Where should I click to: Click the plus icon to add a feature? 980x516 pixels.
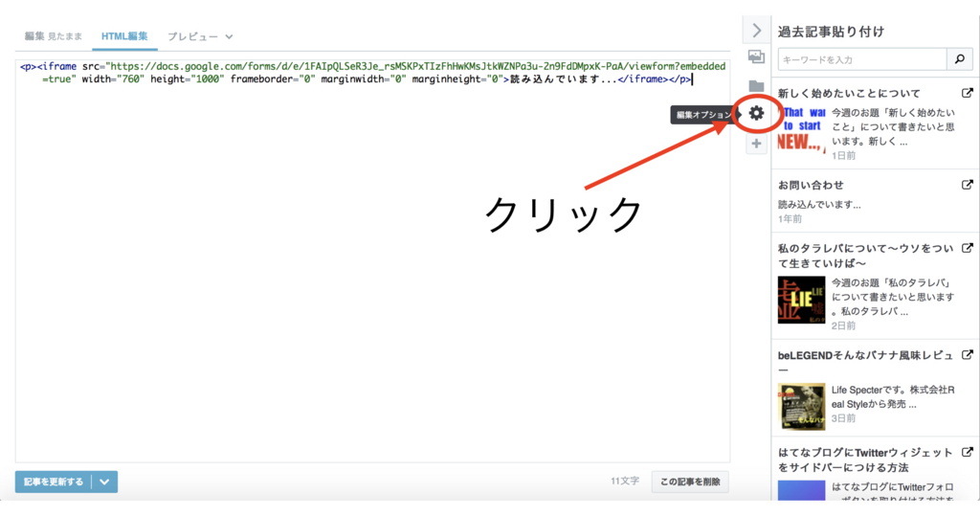pyautogui.click(x=756, y=144)
